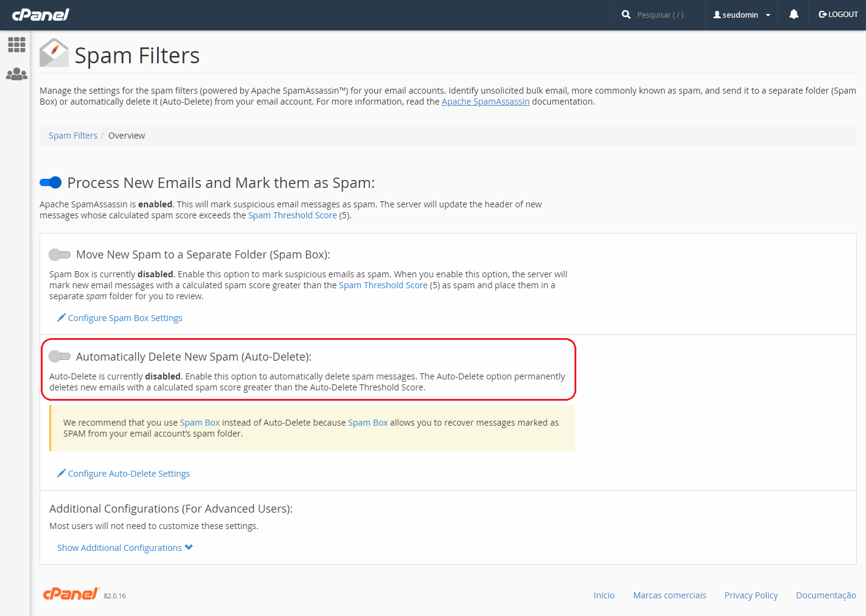Click version number 82.0.16
Image resolution: width=866 pixels, height=616 pixels.
[114, 596]
